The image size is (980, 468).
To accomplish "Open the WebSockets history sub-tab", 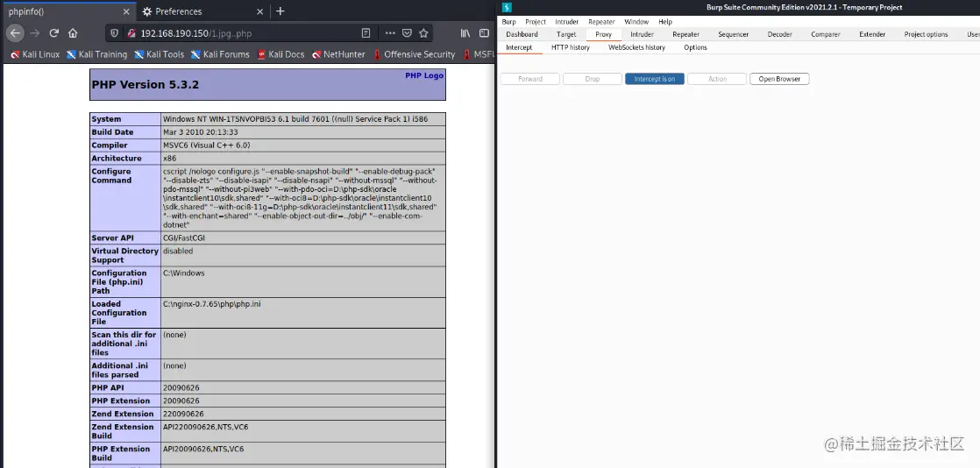I will coord(636,47).
